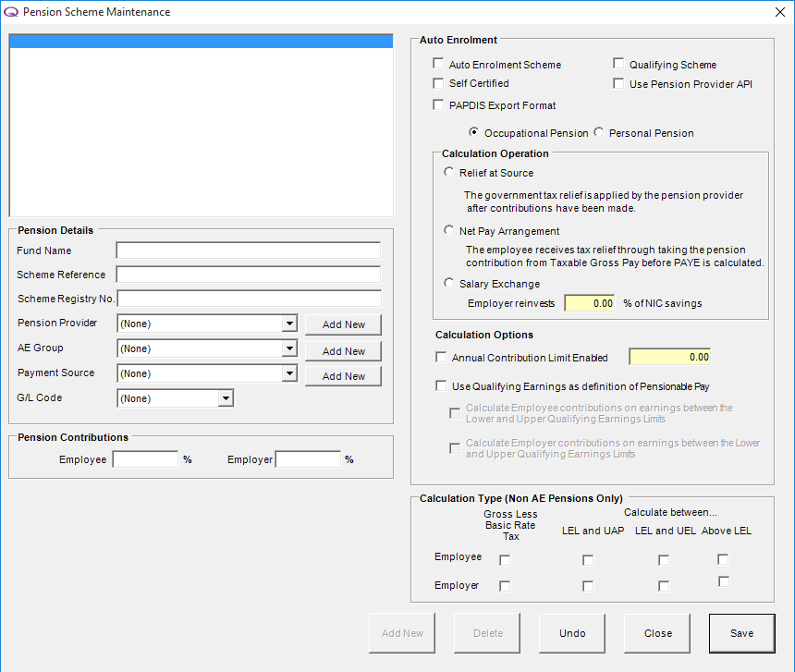Click Add New beside Payment Source
The image size is (795, 672).
(x=343, y=376)
